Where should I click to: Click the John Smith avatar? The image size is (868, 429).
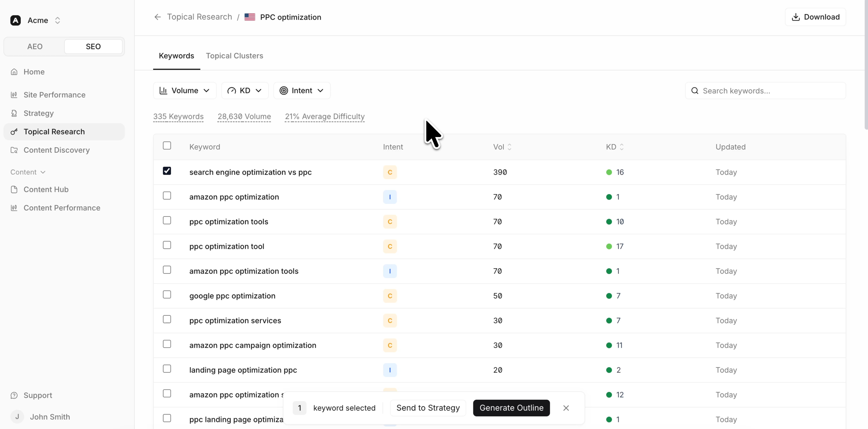pos(17,417)
